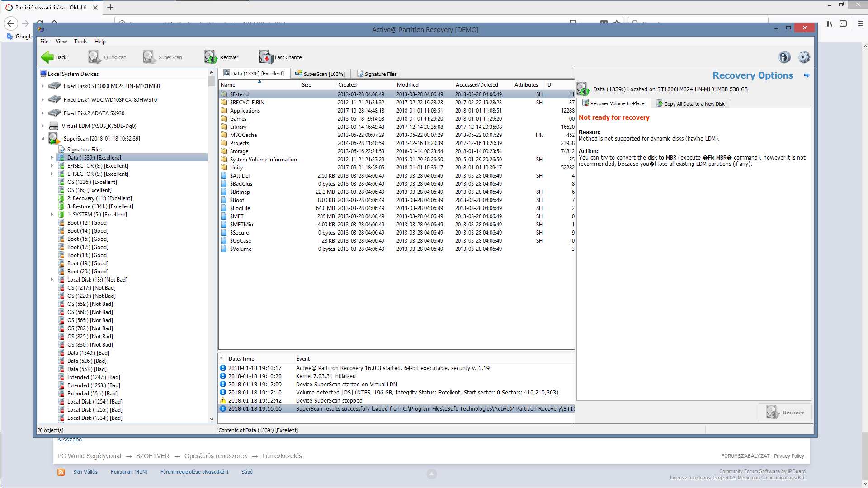Open the File menu
Screen dimensions: 868x488
click(x=44, y=42)
